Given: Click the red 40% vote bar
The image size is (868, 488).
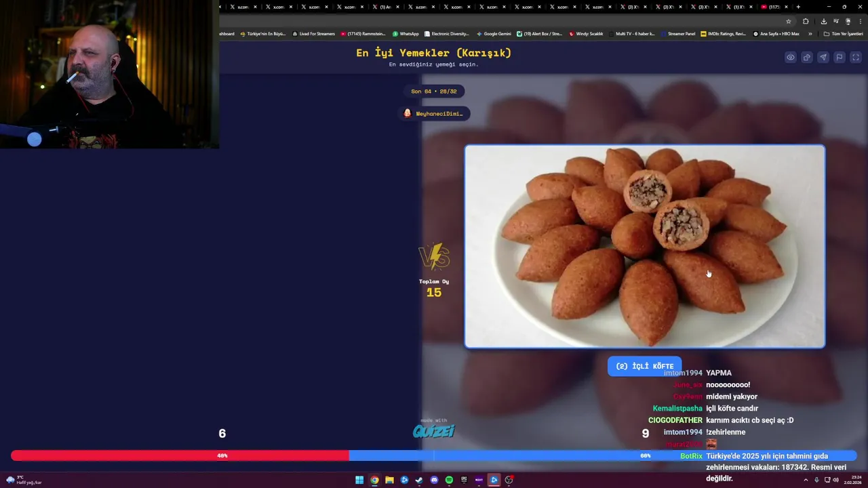Looking at the screenshot, I should (180, 455).
